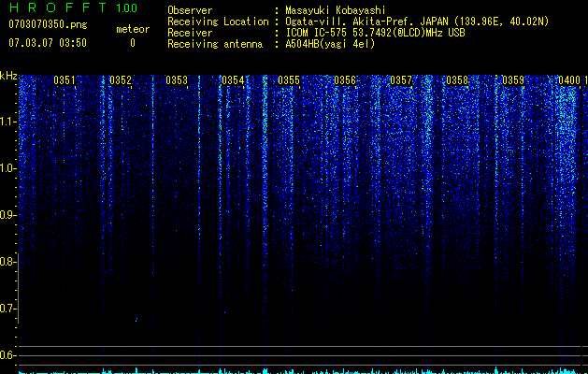This screenshot has height=374, width=588.
Task: Click the 0354 time marker
Action: point(233,80)
